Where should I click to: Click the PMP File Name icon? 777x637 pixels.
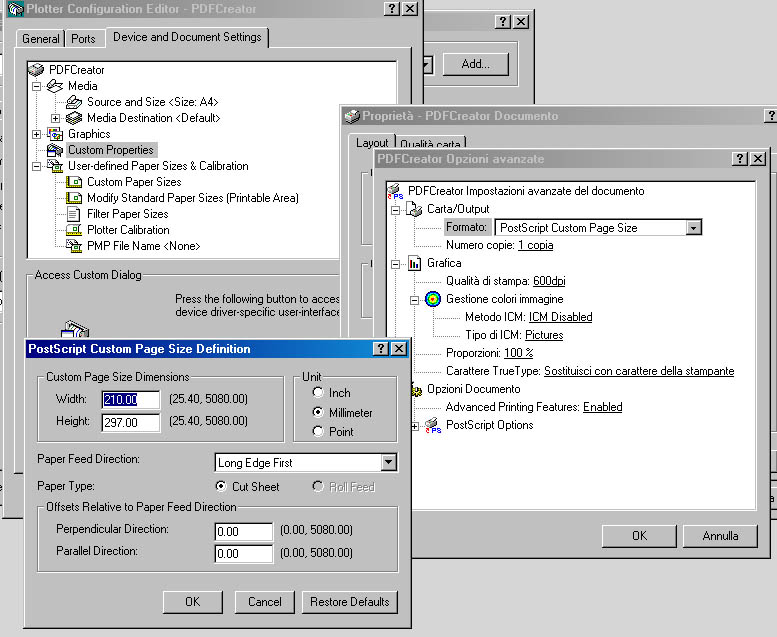pyautogui.click(x=74, y=246)
